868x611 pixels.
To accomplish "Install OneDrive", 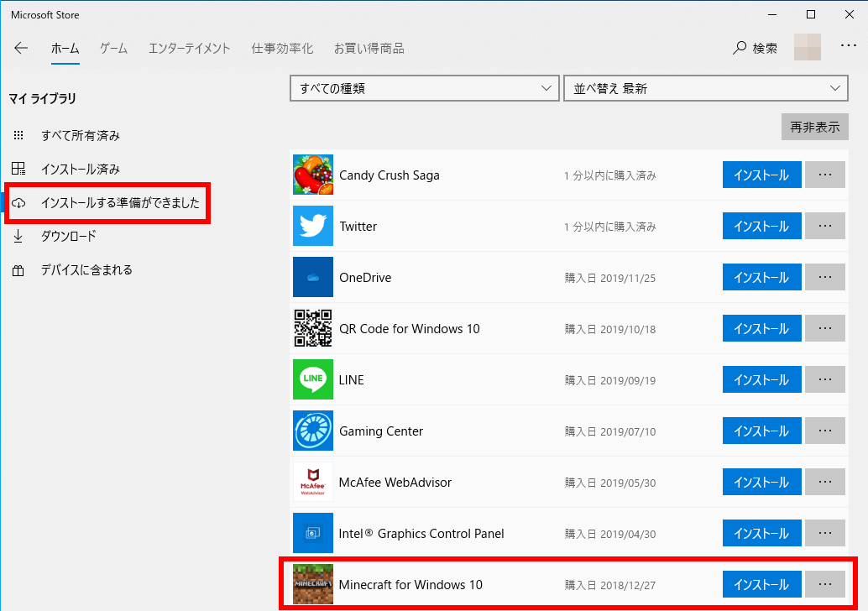I will [x=761, y=277].
